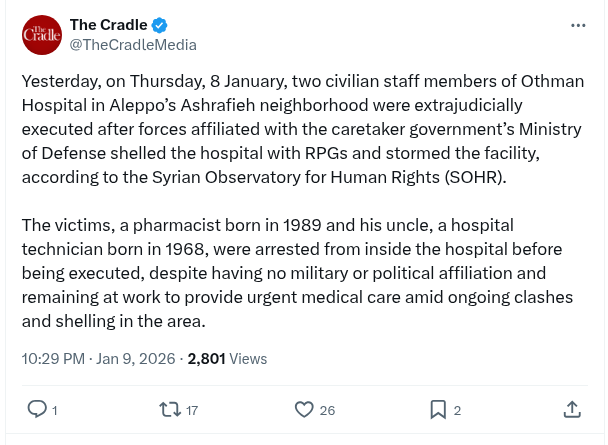Screen dimensions: 608x445
Task: Open the @TheCradleMedia handle link
Action: coord(132,45)
